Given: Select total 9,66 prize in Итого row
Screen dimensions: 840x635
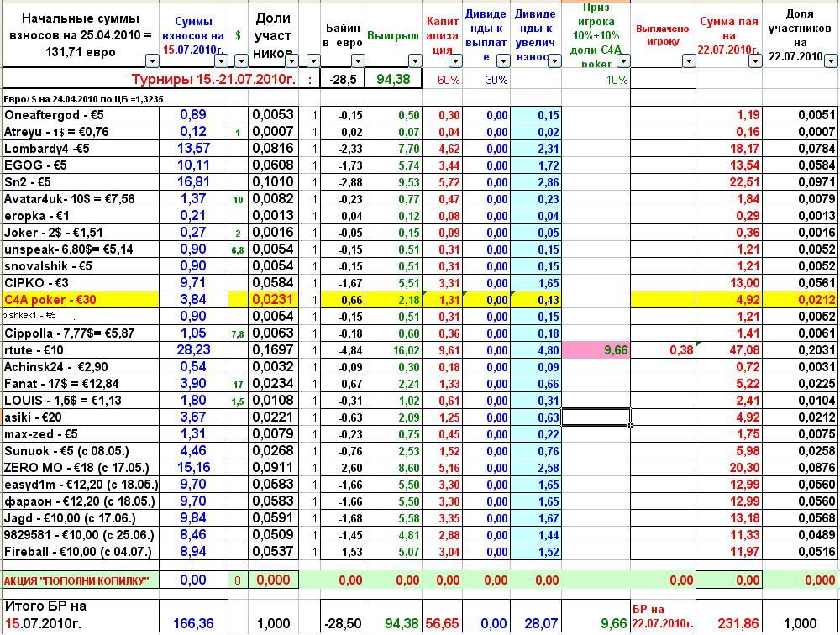Looking at the screenshot, I should (596, 616).
